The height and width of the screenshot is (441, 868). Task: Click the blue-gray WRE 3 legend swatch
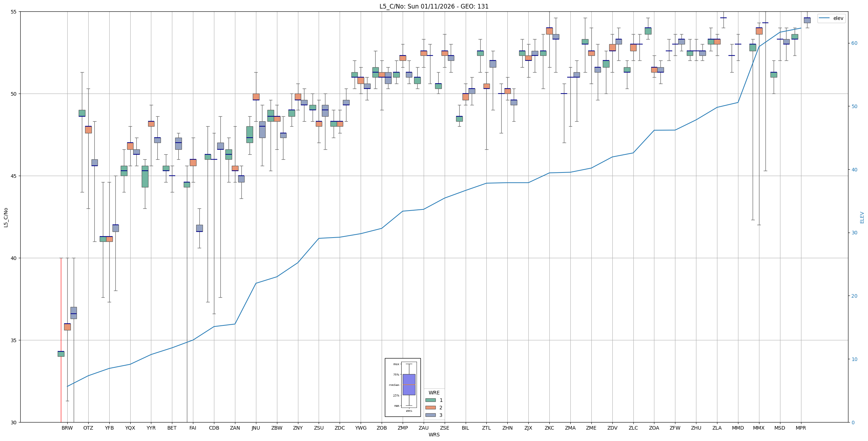(430, 415)
